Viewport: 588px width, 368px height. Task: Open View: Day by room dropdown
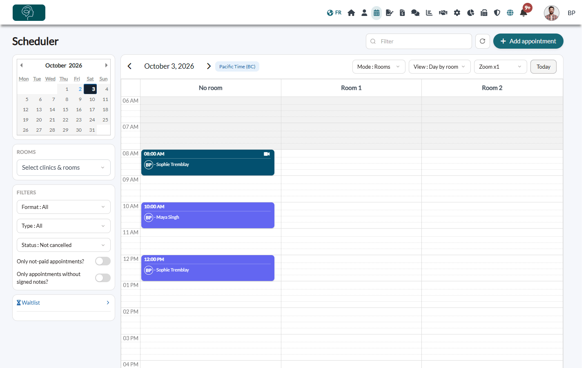439,67
